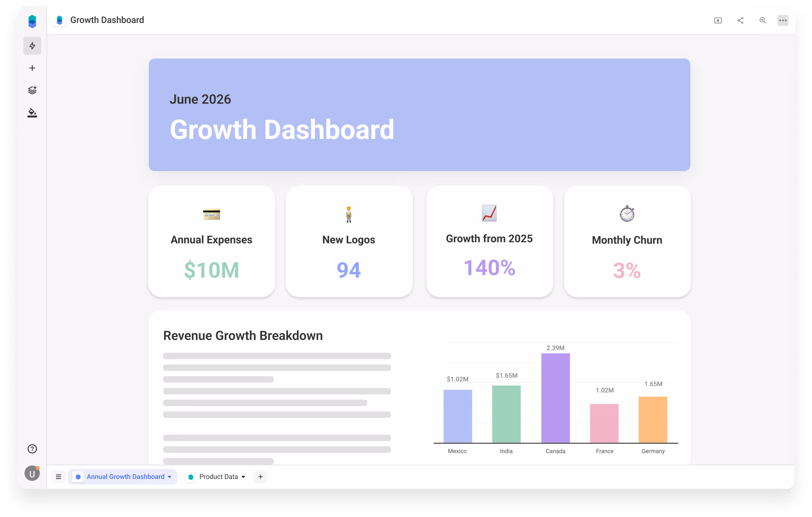Open the hamburger page list menu
Image resolution: width=812 pixels, height=517 pixels.
(x=58, y=477)
